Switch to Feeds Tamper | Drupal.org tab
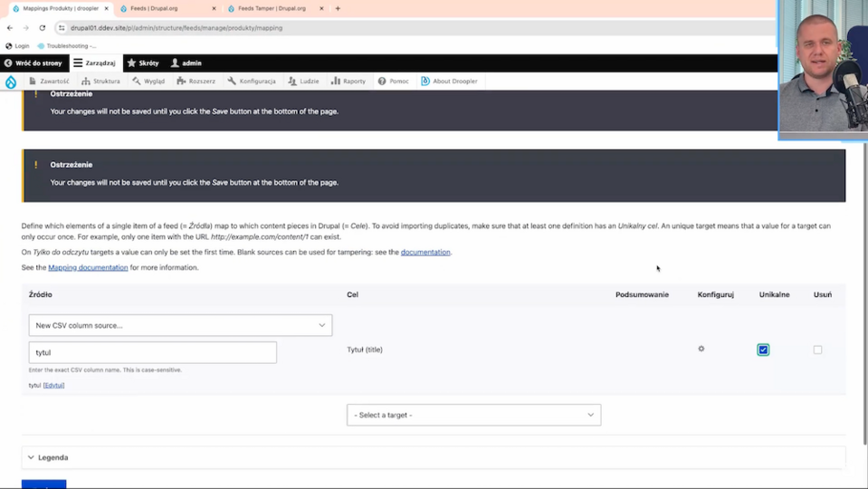The image size is (868, 489). click(275, 8)
